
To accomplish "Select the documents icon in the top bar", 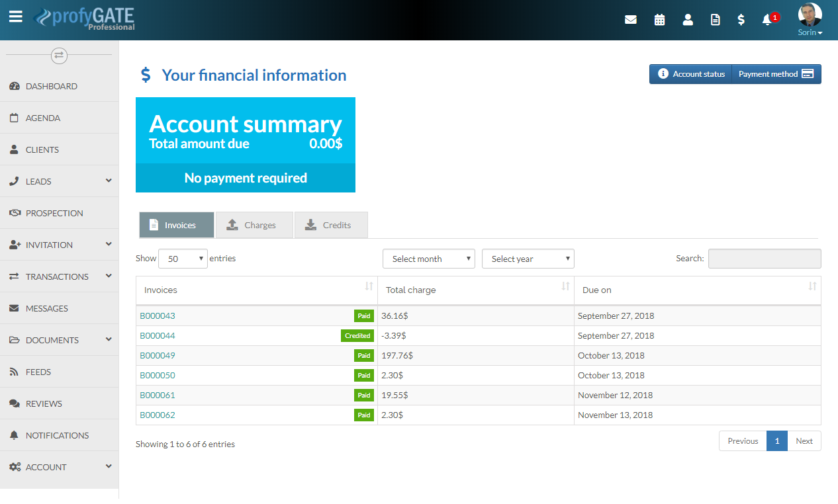I will pyautogui.click(x=715, y=19).
